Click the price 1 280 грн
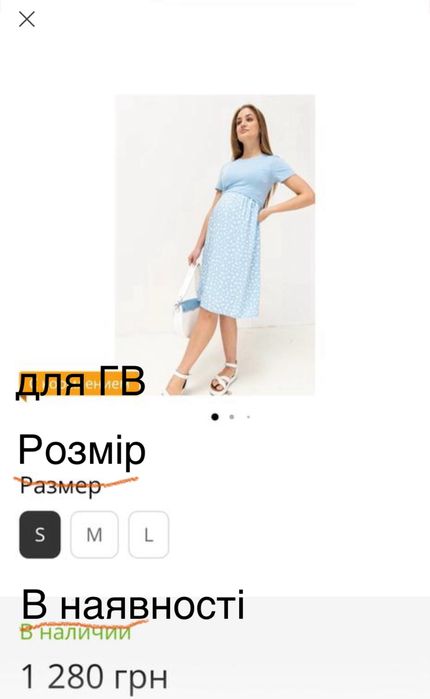The image size is (430, 699). [x=94, y=676]
